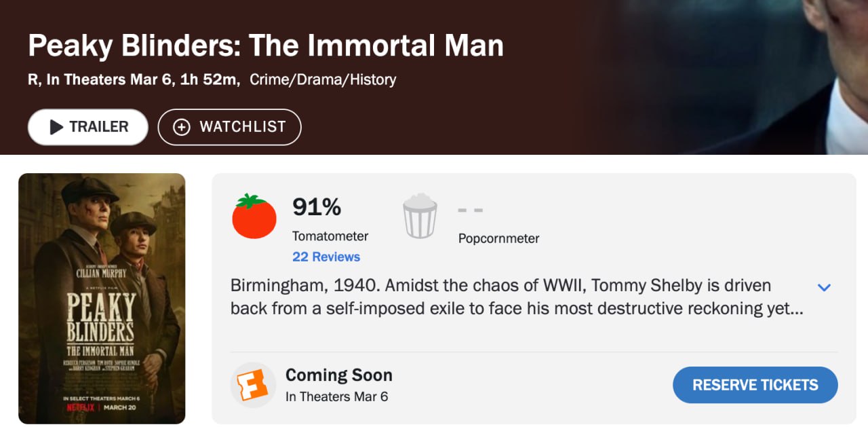The height and width of the screenshot is (427, 868).
Task: Click the empty Popcornmeter score dashes
Action: pos(470,210)
